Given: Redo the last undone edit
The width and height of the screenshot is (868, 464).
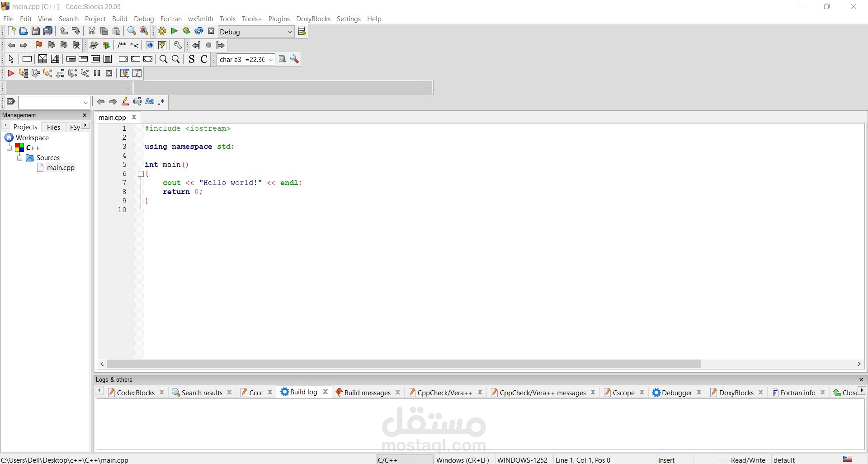Looking at the screenshot, I should (x=76, y=31).
